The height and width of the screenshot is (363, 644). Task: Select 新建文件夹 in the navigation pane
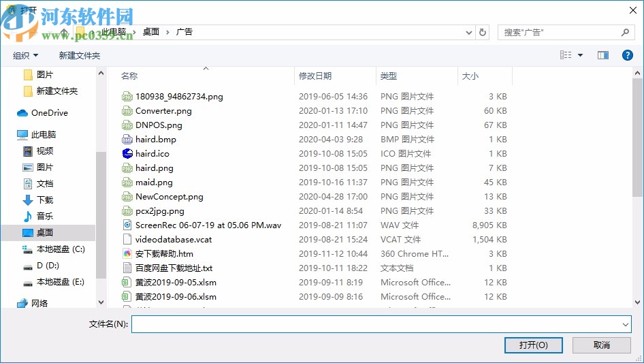pos(57,91)
